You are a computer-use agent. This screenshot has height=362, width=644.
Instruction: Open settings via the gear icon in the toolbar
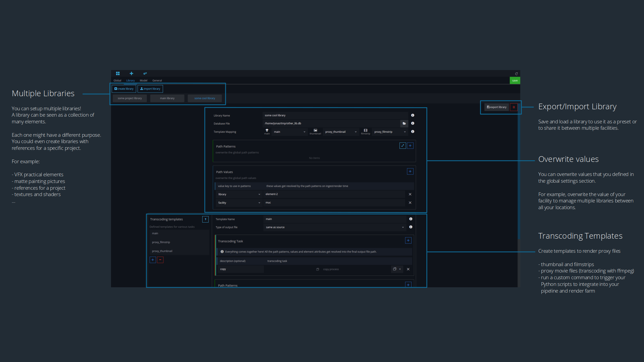click(145, 73)
